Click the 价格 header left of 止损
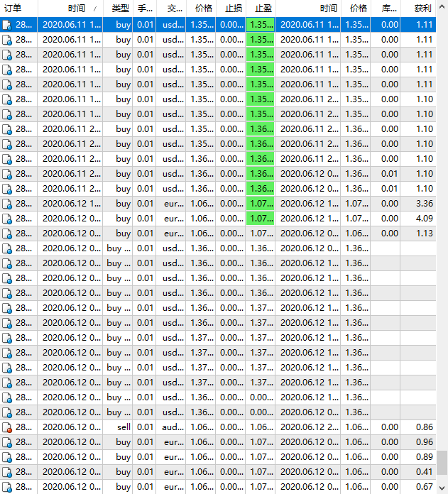The height and width of the screenshot is (494, 448). 201,9
